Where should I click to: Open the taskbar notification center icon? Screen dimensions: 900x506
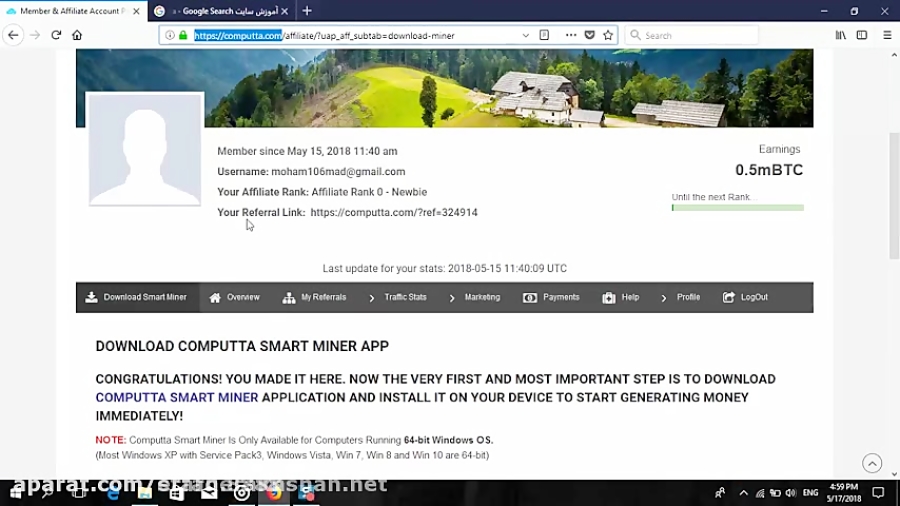[x=878, y=493]
